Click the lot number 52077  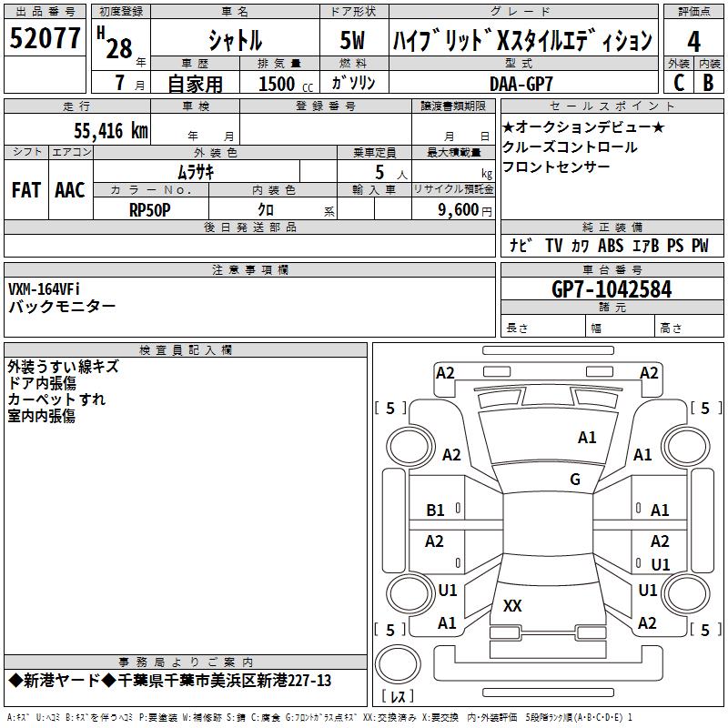click(45, 38)
